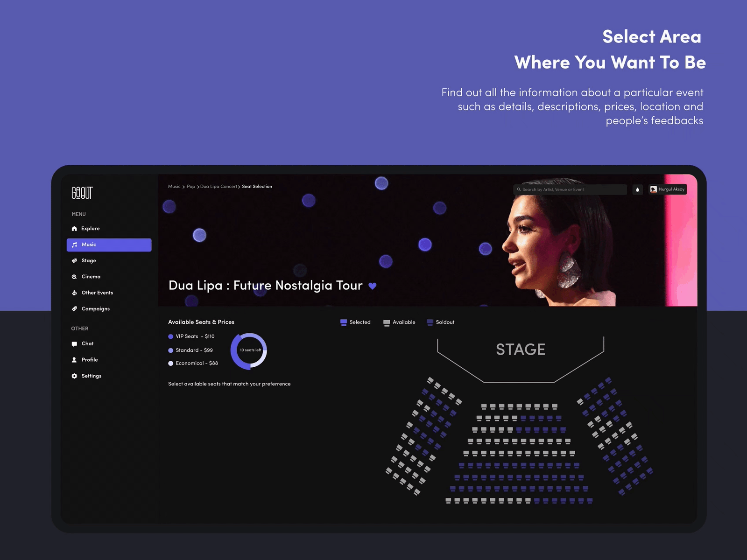This screenshot has height=560, width=747.
Task: Click the search by artist field
Action: pos(570,189)
